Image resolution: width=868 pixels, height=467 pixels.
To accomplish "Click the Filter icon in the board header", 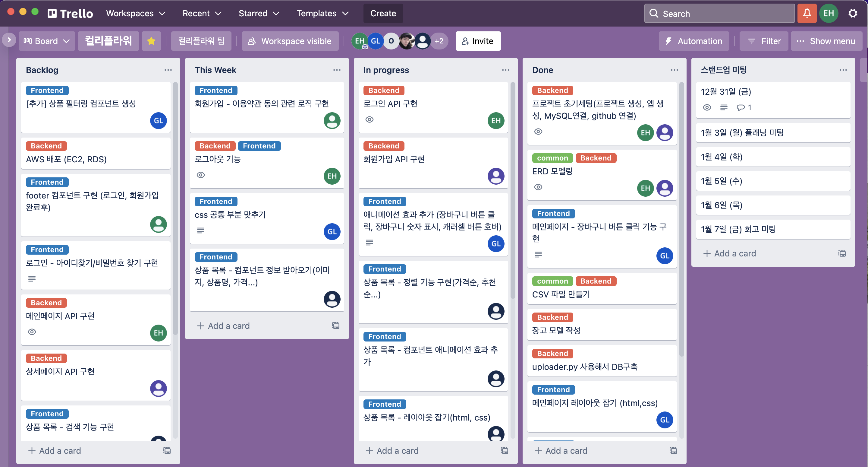I will [x=752, y=41].
